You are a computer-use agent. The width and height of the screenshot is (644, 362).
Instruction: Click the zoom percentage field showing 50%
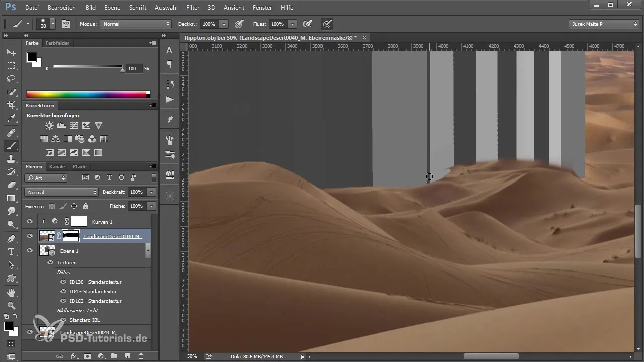(192, 356)
